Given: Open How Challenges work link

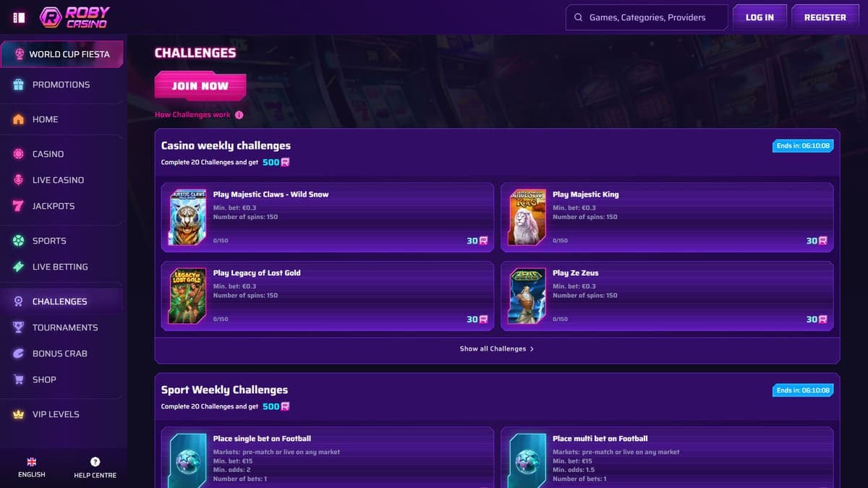Looking at the screenshot, I should (192, 114).
